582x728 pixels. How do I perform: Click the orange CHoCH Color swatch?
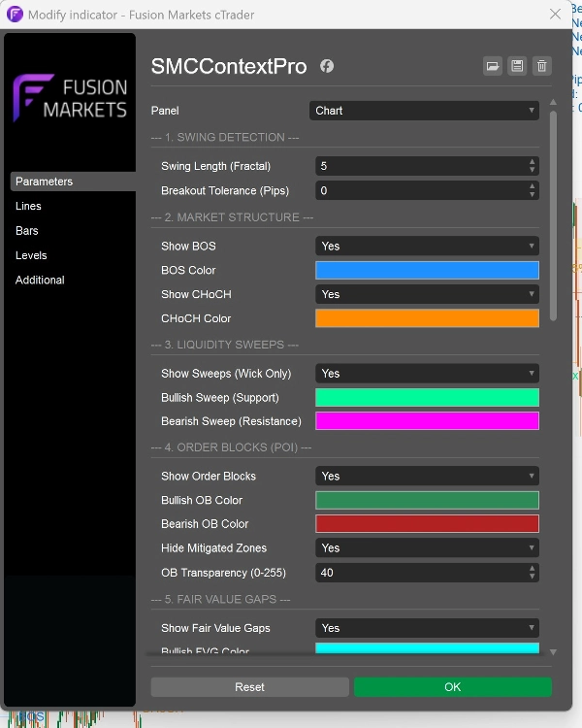point(427,318)
